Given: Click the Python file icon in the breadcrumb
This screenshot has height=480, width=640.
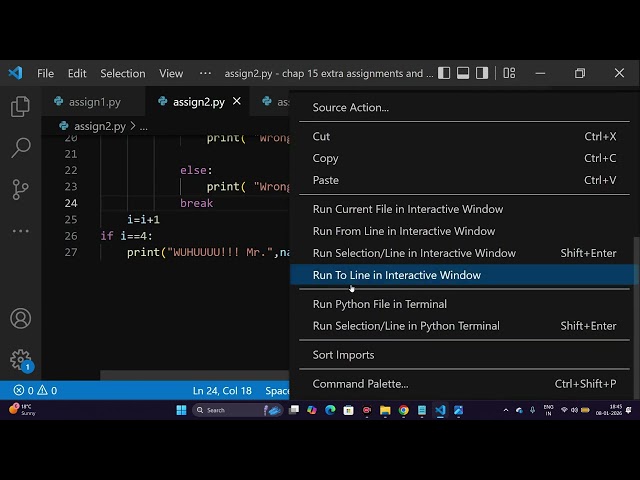Looking at the screenshot, I should click(64, 126).
